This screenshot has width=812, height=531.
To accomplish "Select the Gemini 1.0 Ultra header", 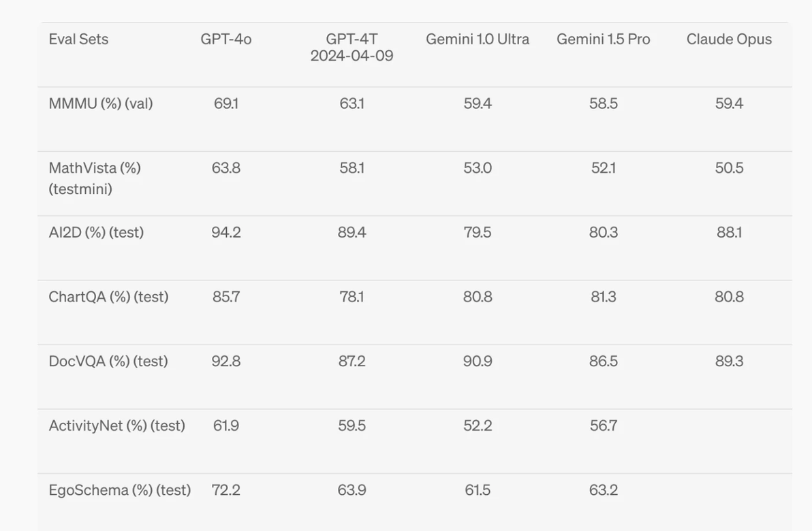I will point(478,39).
